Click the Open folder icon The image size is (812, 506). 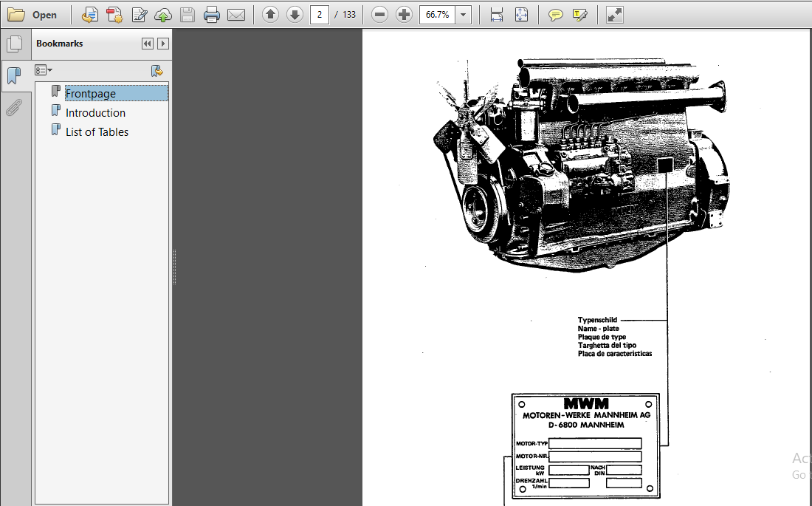(x=16, y=15)
